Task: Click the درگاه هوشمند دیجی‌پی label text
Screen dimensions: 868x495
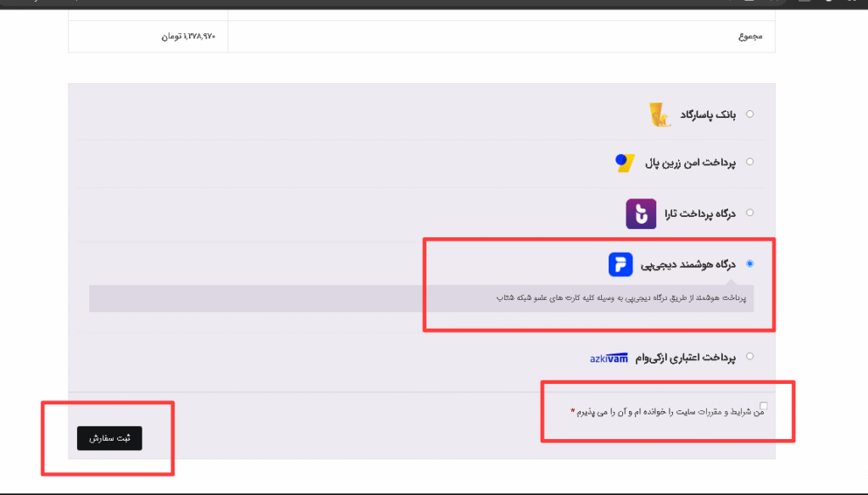Action: tap(692, 264)
